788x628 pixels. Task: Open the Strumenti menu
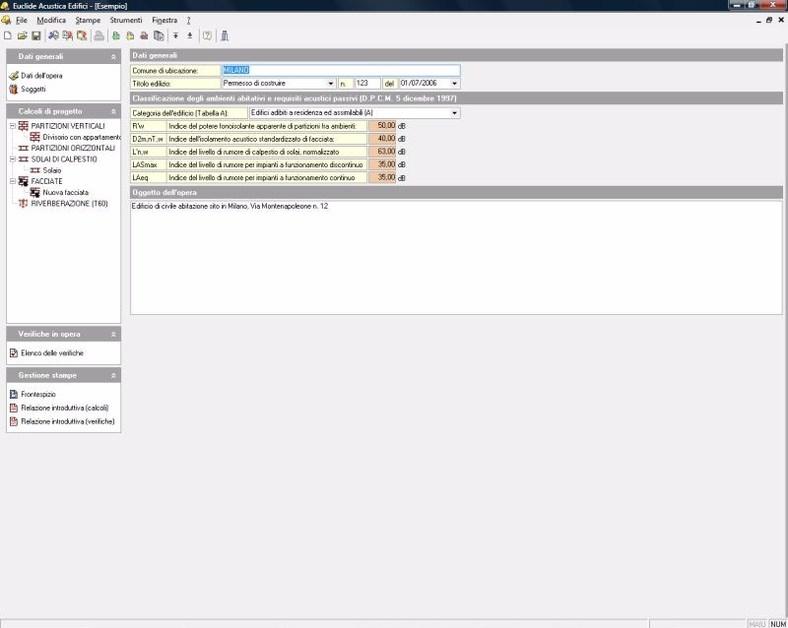coord(125,20)
